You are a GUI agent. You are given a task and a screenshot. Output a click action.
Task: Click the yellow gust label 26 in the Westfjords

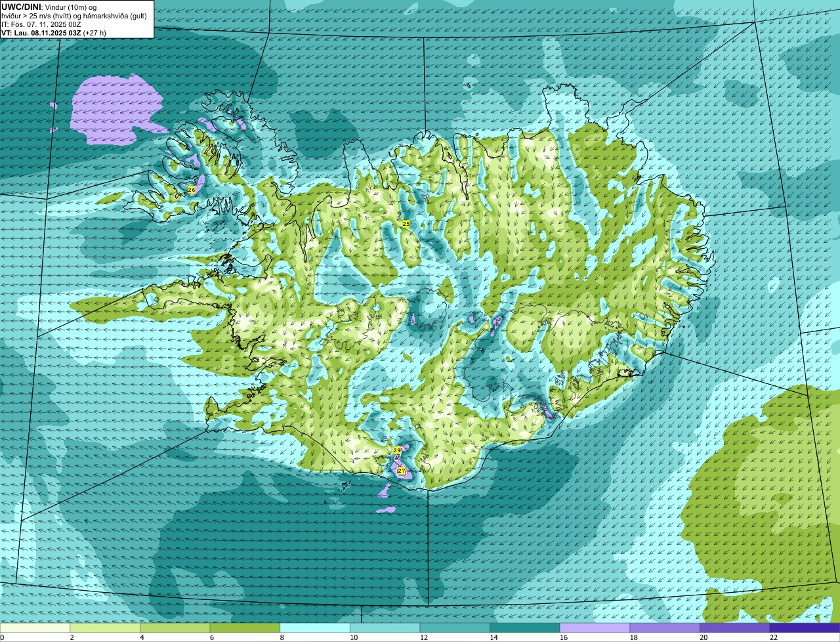192,190
